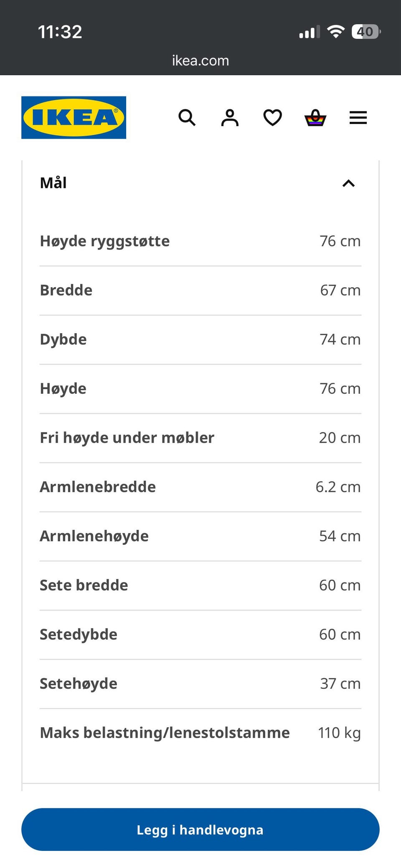Image resolution: width=401 pixels, height=868 pixels.
Task: Open the favorites heart icon
Action: pos(273,118)
